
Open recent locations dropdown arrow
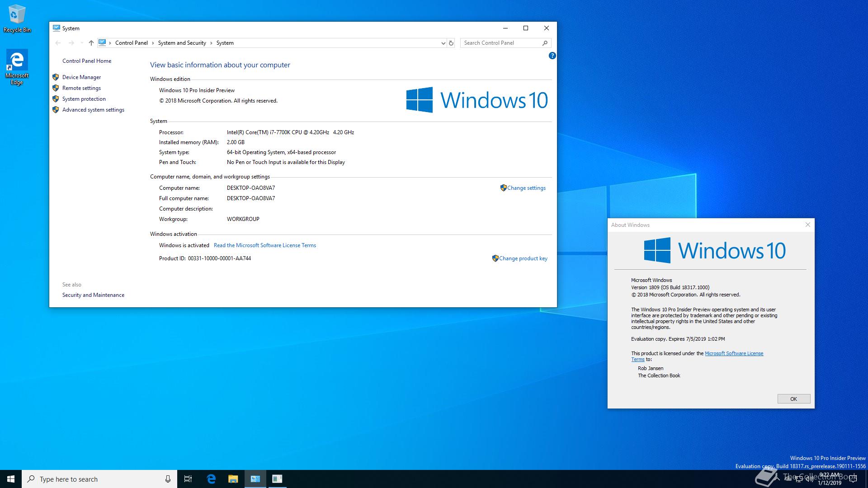coord(82,43)
